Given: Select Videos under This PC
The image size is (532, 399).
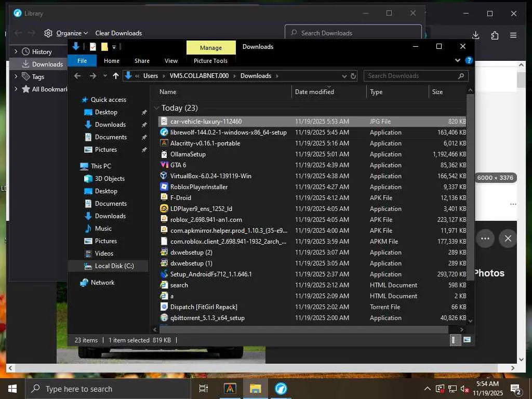Looking at the screenshot, I should tap(104, 254).
